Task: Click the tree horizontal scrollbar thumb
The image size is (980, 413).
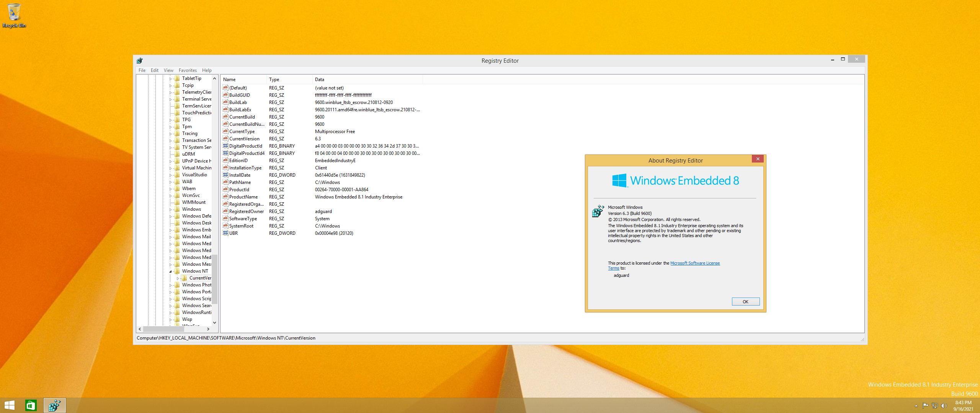Action: 164,329
